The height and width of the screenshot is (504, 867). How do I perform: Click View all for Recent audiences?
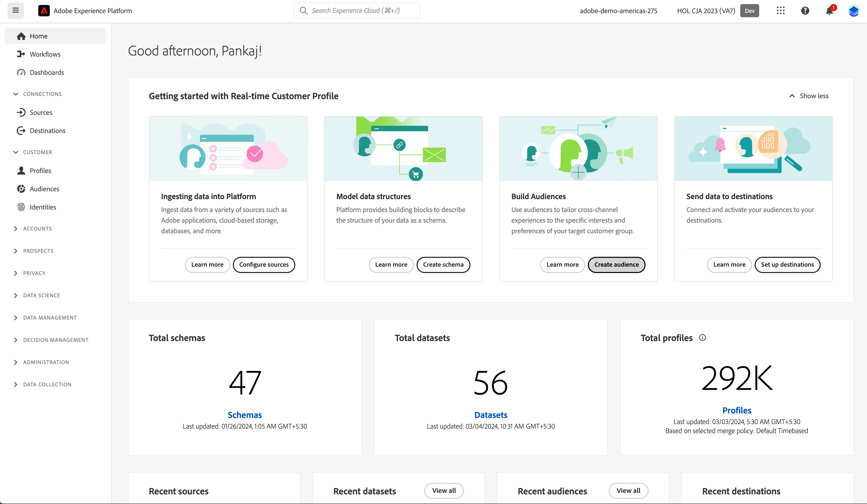coord(628,491)
